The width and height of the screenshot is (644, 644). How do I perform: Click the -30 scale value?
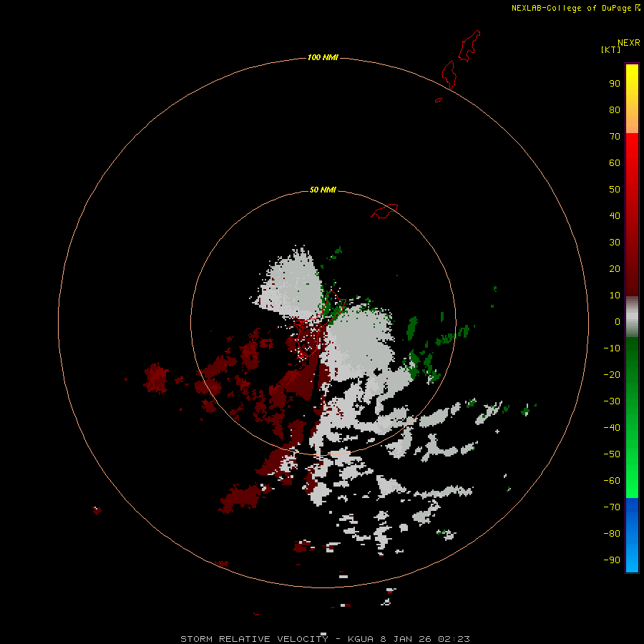612,401
